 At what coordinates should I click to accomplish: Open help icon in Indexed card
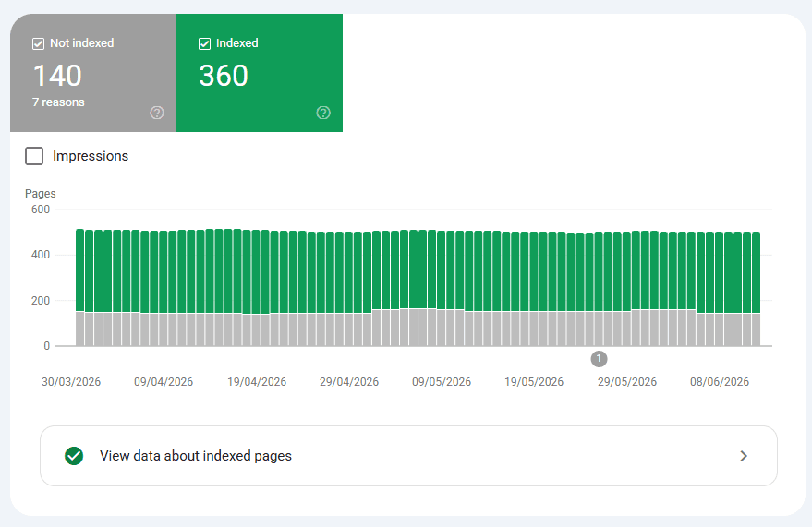323,113
